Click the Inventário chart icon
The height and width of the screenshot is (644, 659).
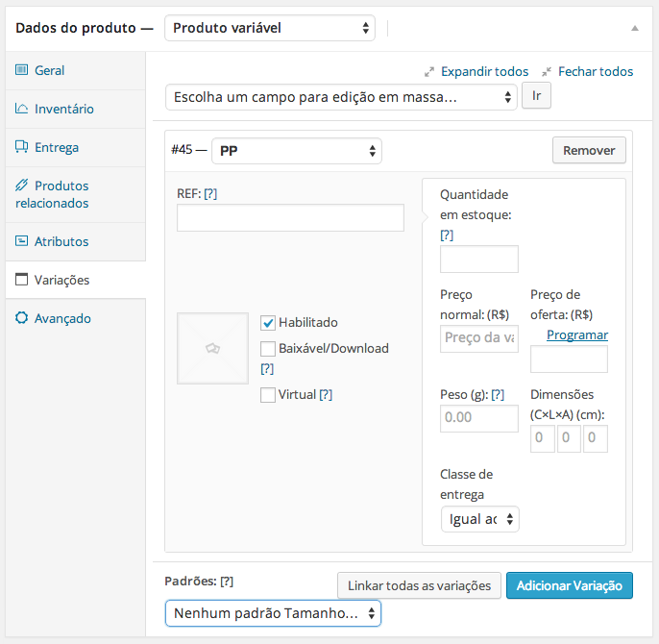22,109
